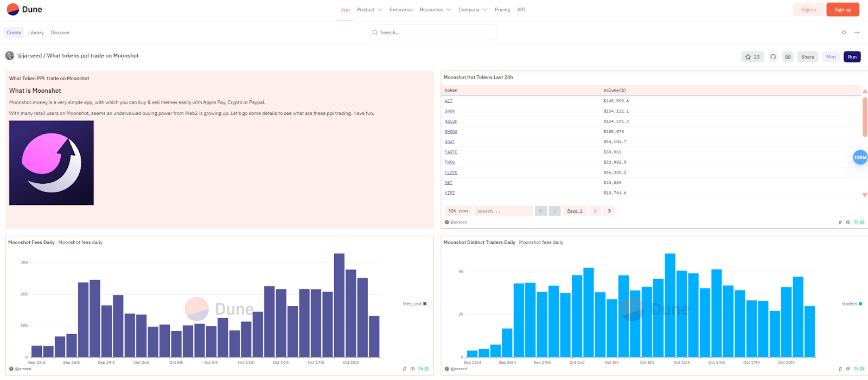Screen dimensions: 868x380
Task: Star this dashboard with 23 stars
Action: [x=752, y=57]
